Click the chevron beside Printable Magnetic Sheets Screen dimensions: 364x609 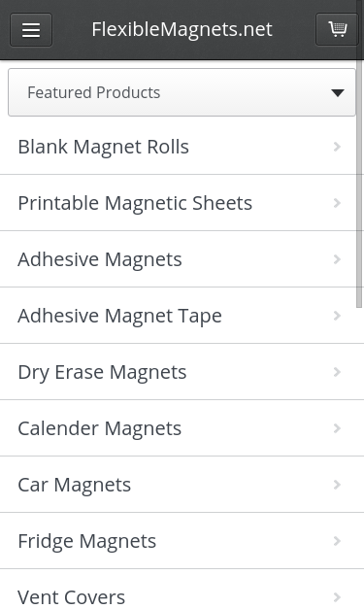[337, 203]
